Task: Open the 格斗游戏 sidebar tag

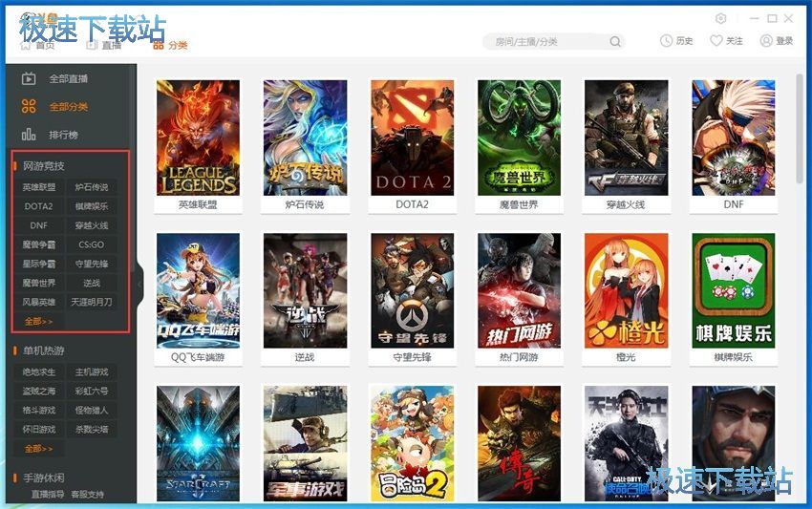Action: point(39,410)
